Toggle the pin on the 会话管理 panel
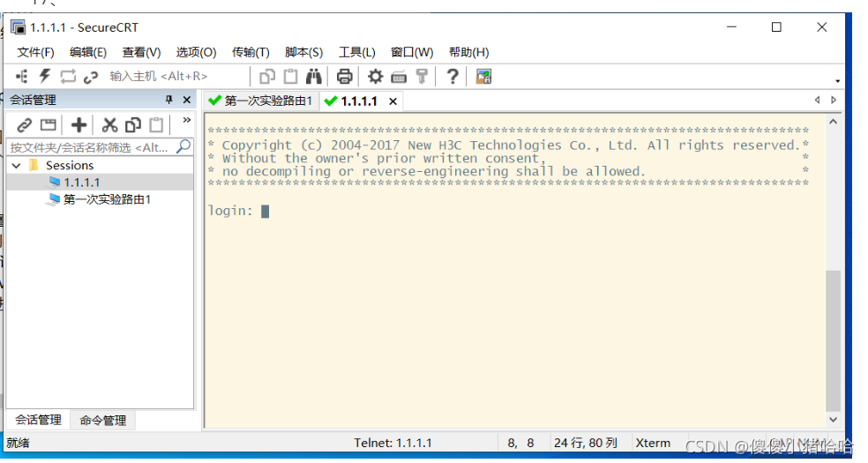 (168, 100)
